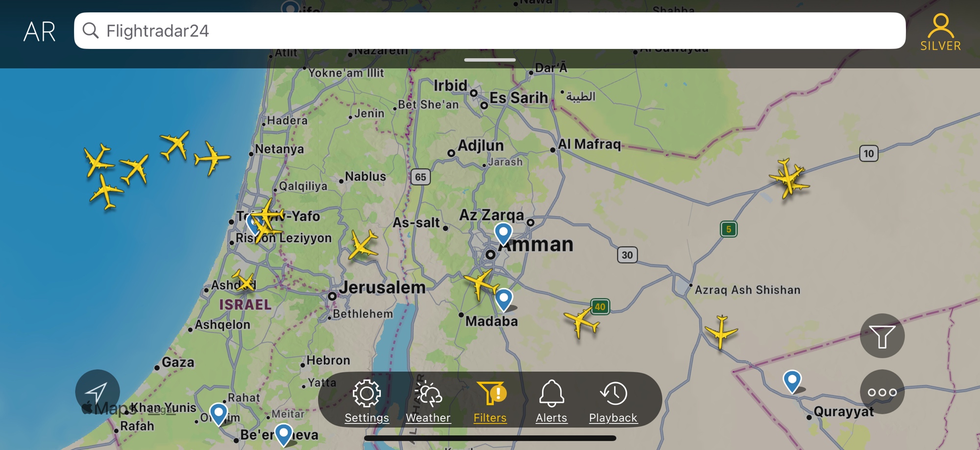Open the Weather layer options
Viewport: 980px width, 450px height.
pos(428,402)
